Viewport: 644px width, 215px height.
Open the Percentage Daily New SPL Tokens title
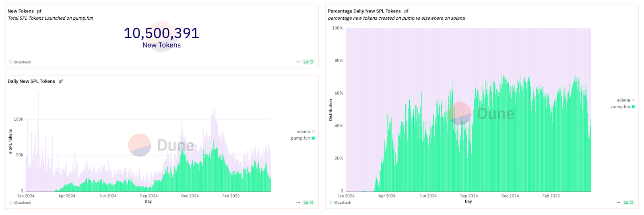pos(364,11)
